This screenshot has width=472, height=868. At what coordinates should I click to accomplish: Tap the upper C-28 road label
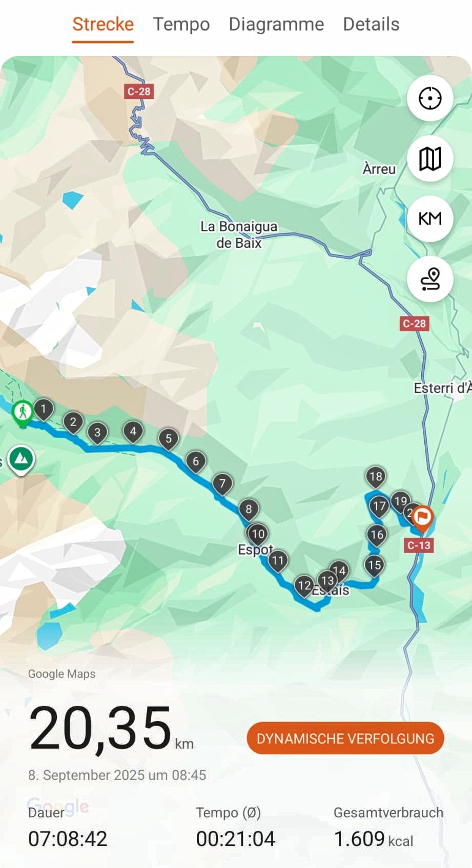139,92
